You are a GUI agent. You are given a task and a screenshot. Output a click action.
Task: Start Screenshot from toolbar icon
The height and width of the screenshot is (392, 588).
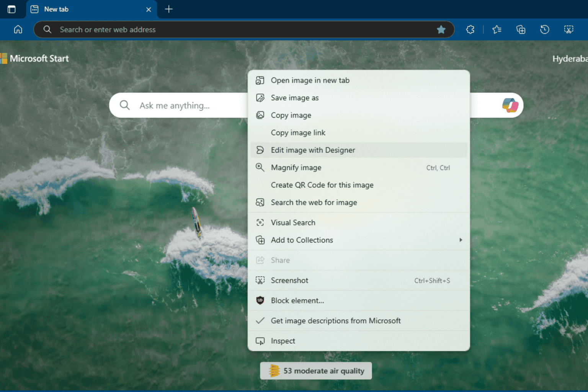point(569,29)
